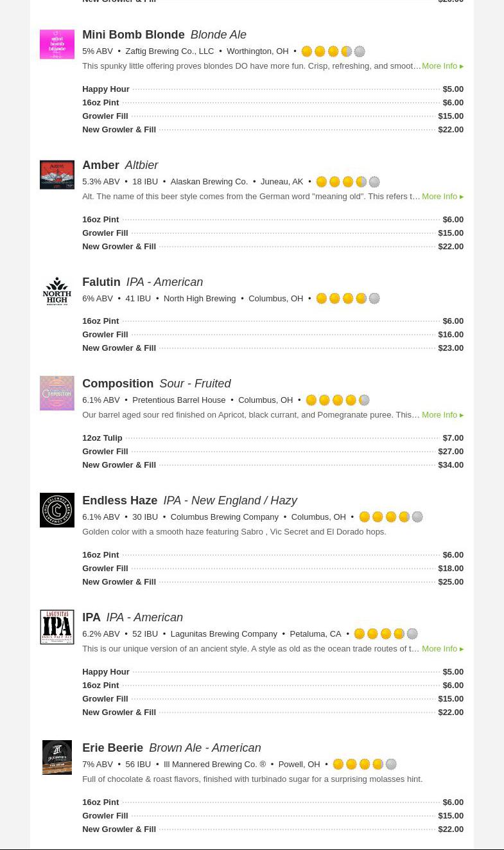Expand More Info for Mini Bomb Blonde
Viewport: 504px width, 850px height.
tap(442, 66)
